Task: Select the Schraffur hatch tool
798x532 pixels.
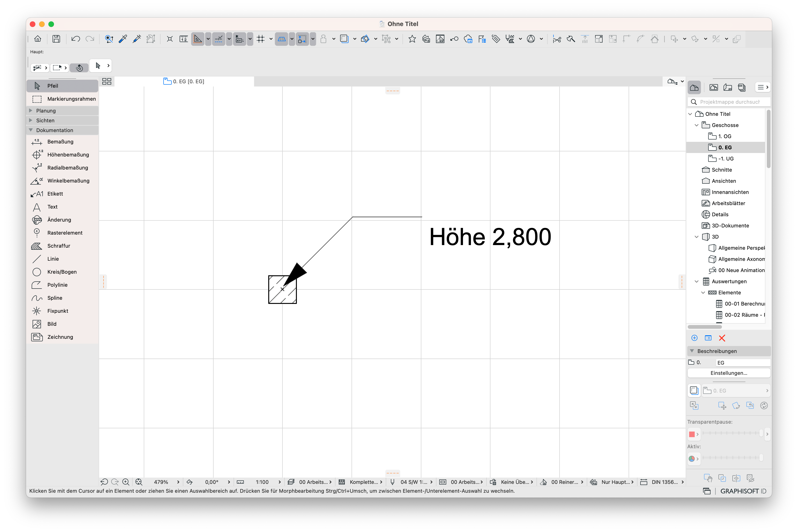Action: [62, 246]
